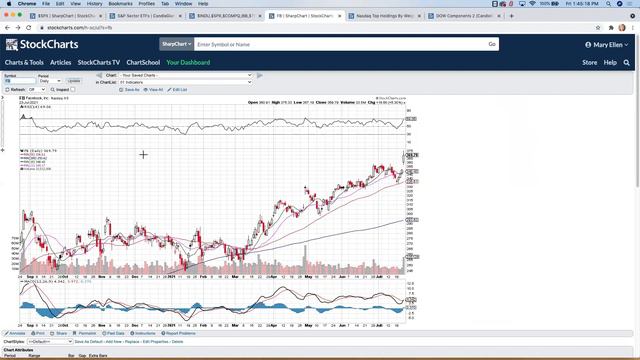Go forward with the browser forward arrow
Image resolution: width=640 pixels, height=360 pixels.
coord(18,28)
